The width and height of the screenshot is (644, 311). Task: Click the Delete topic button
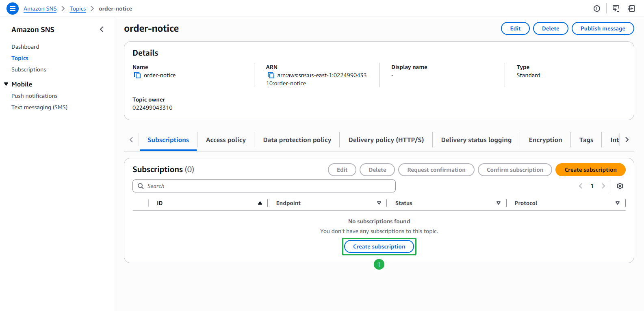coord(551,28)
